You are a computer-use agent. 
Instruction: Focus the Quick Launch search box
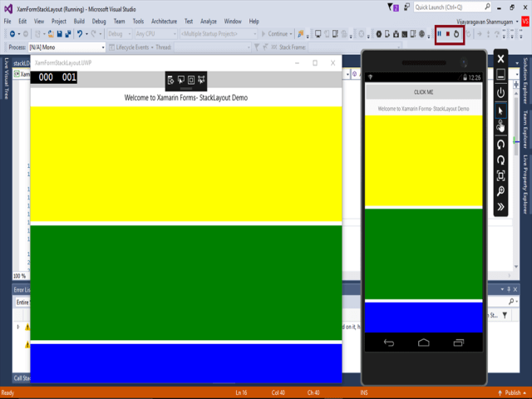(452, 7)
